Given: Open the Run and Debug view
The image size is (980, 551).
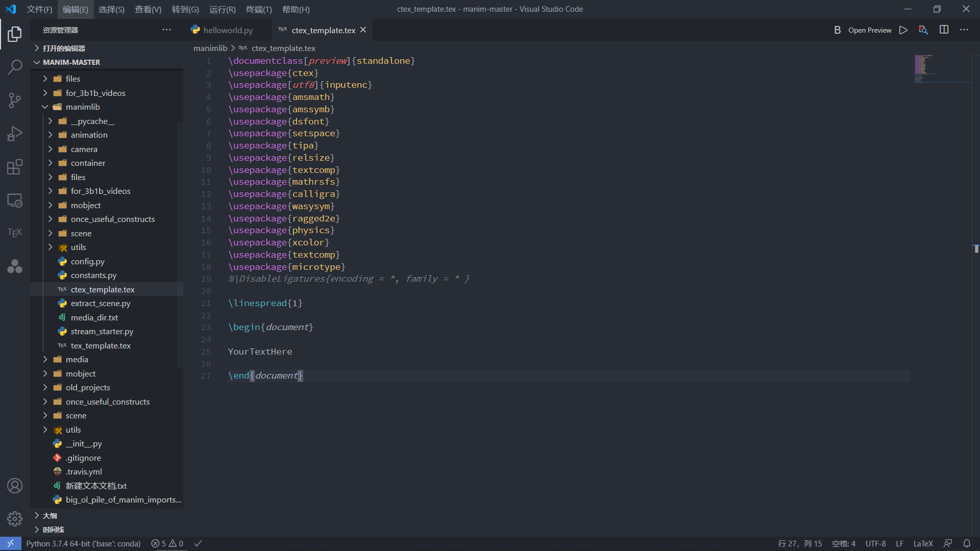Looking at the screenshot, I should [15, 134].
